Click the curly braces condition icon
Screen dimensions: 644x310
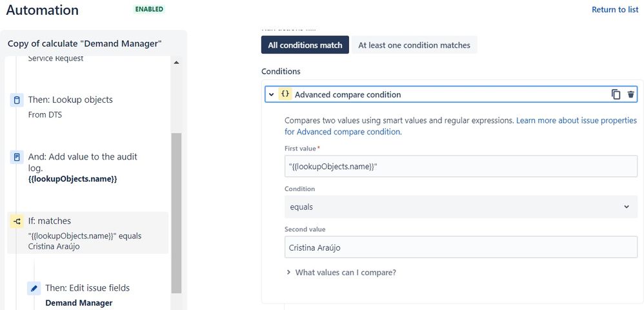[x=285, y=94]
